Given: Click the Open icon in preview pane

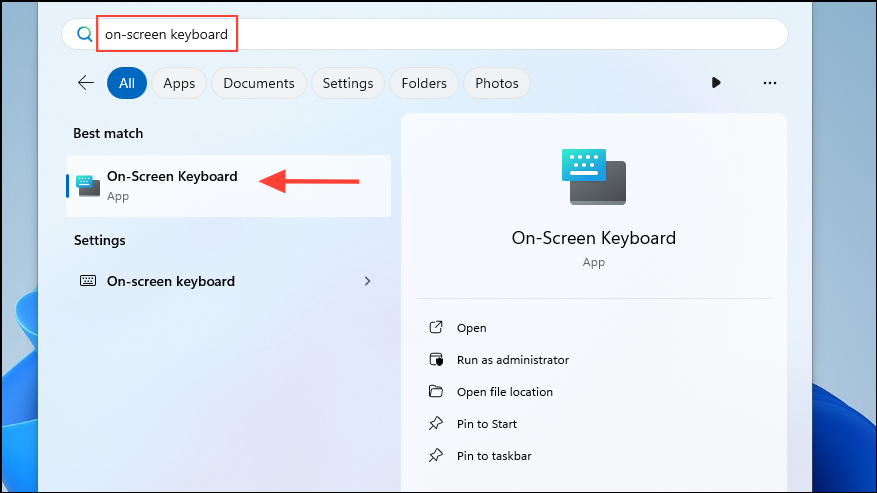Looking at the screenshot, I should click(x=436, y=327).
